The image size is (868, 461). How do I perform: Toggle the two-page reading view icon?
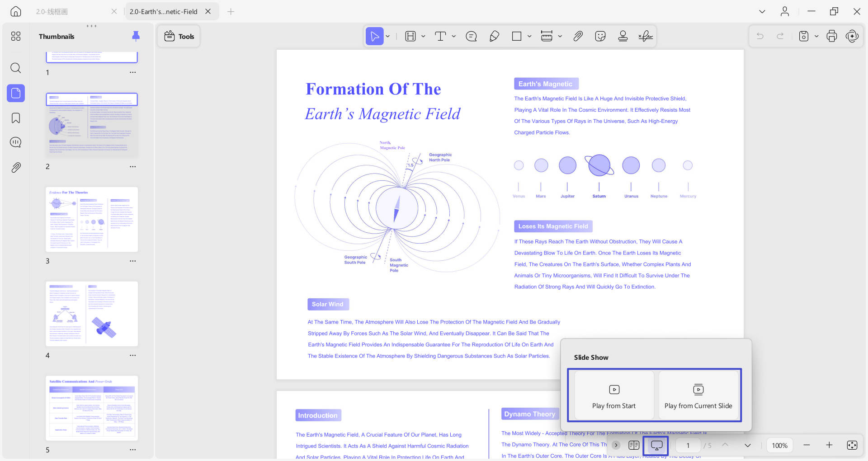click(634, 445)
